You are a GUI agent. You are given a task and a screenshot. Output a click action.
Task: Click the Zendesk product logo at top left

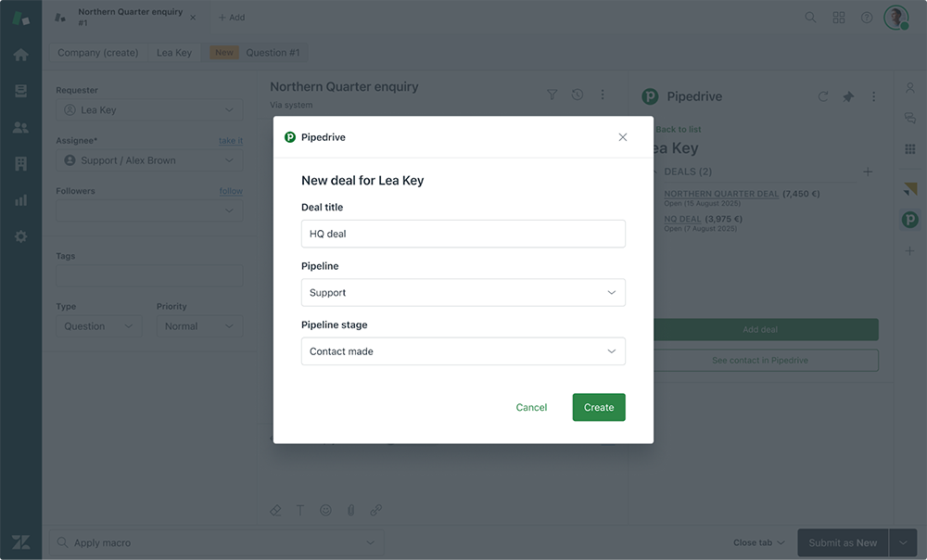20,18
